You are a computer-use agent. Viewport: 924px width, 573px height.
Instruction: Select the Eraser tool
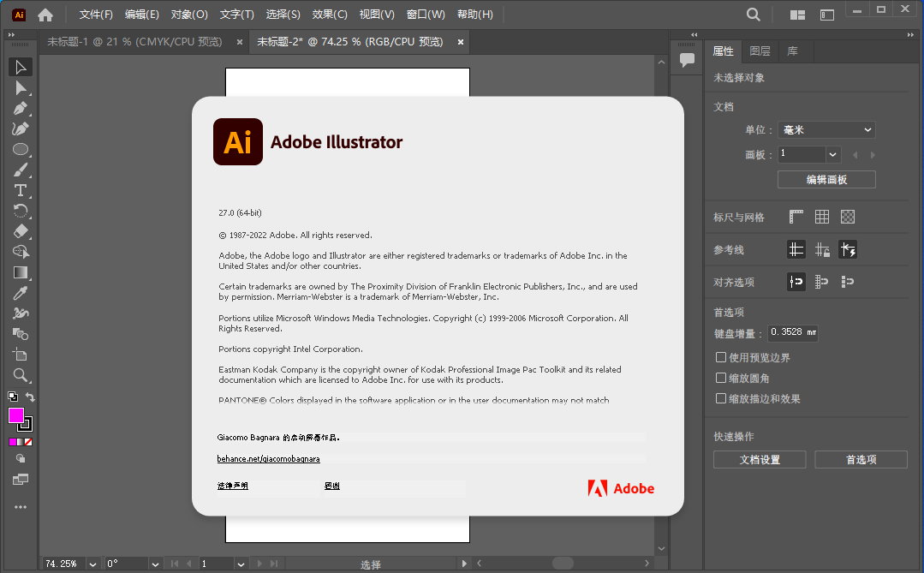tap(21, 231)
